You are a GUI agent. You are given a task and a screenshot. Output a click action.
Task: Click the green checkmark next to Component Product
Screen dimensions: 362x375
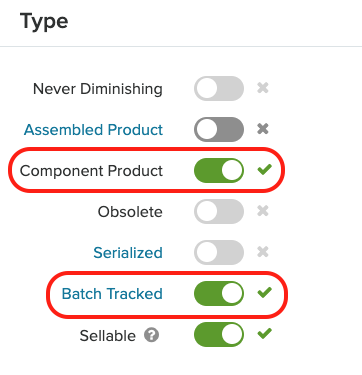pos(265,170)
